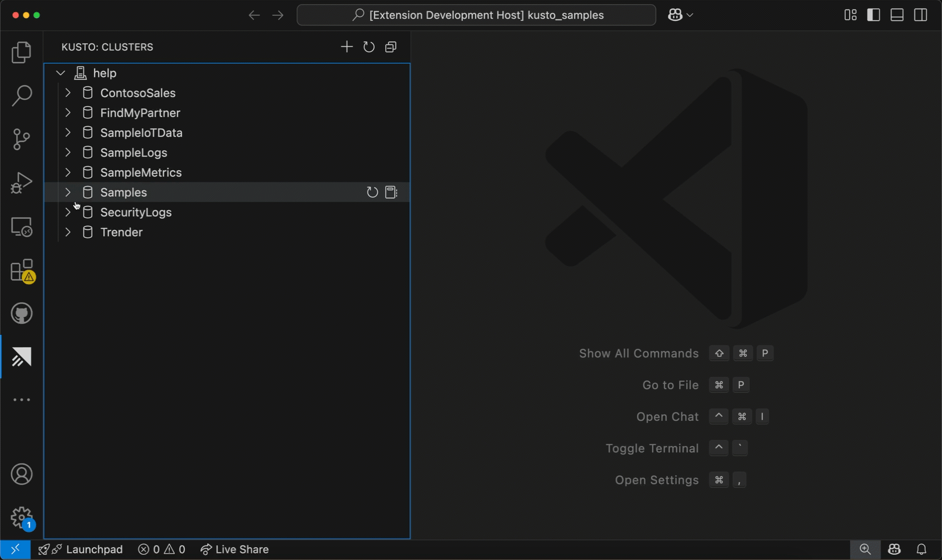Screen dimensions: 942x560
Task: Show errors and warnings count in status bar
Action: [x=162, y=550]
